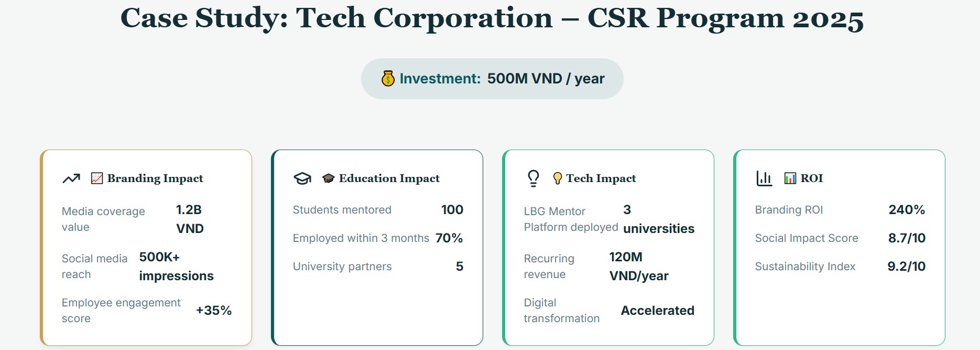Click the red chart emoji beside Branding Impact
The width and height of the screenshot is (980, 350).
pos(97,178)
